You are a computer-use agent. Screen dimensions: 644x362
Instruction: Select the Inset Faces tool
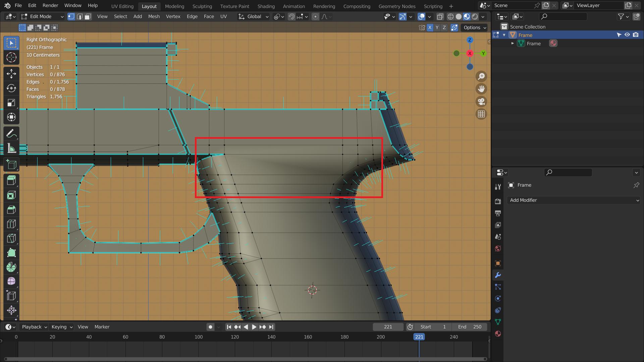11,195
